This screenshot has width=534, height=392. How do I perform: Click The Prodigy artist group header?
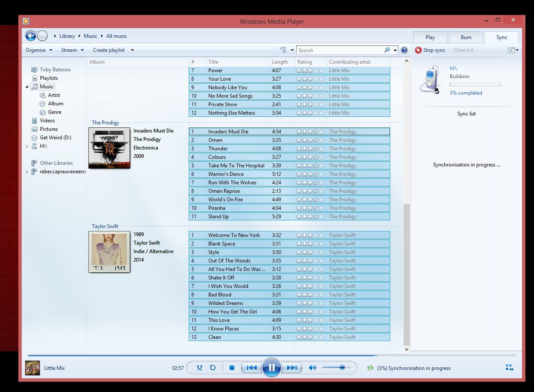coord(105,123)
